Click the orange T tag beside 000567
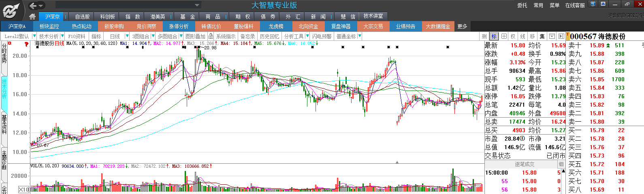 [x=568, y=36]
